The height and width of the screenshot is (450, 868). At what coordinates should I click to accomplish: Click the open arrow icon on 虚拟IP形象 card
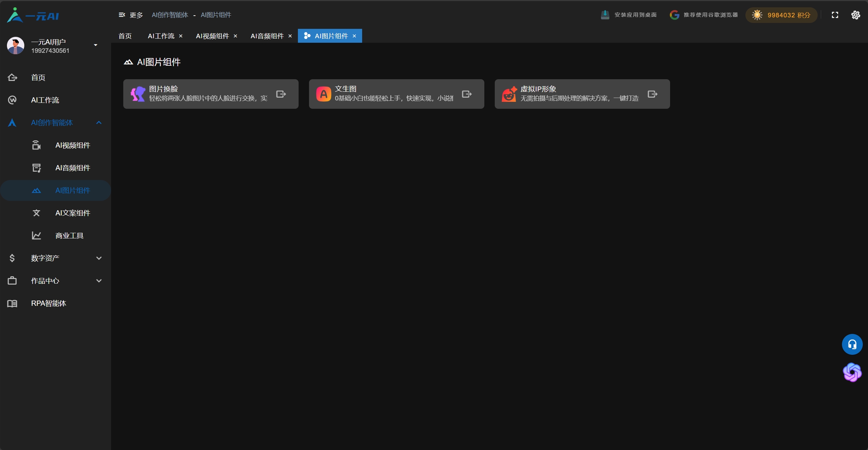coord(652,94)
